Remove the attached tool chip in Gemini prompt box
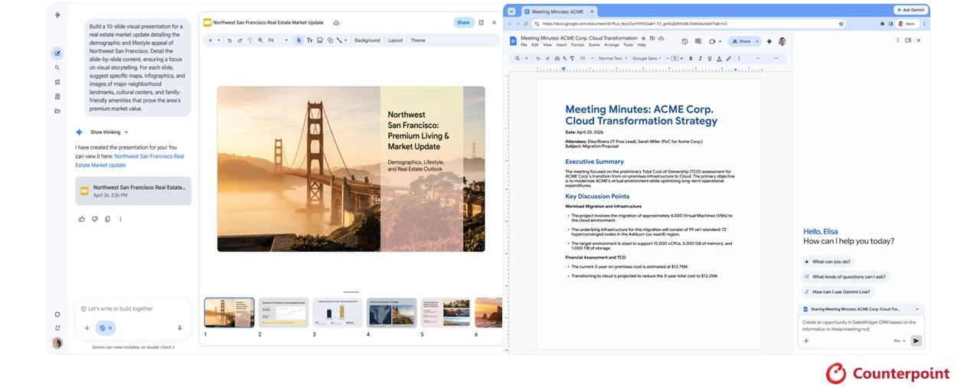Screen dimensions: 980x388 click(110, 328)
